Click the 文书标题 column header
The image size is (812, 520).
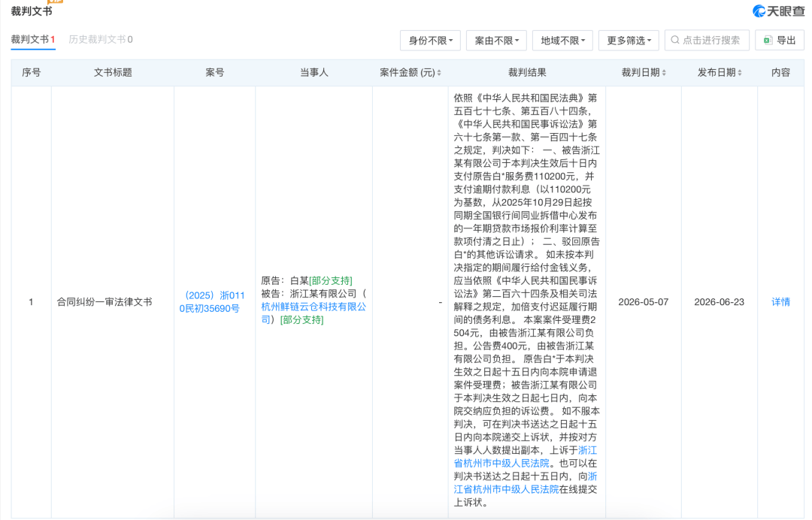(x=113, y=73)
